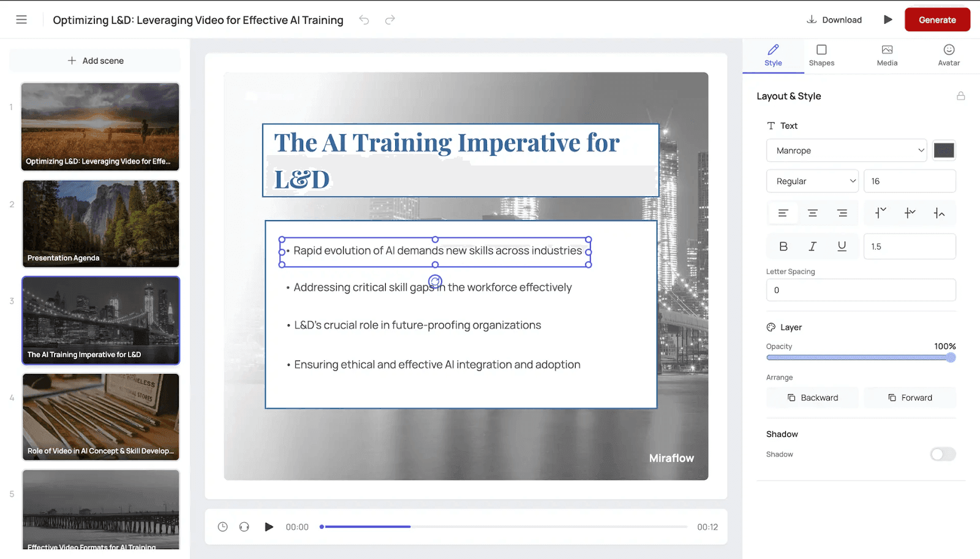Viewport: 980px width, 559px height.
Task: Send the text layer Backward
Action: (x=812, y=397)
